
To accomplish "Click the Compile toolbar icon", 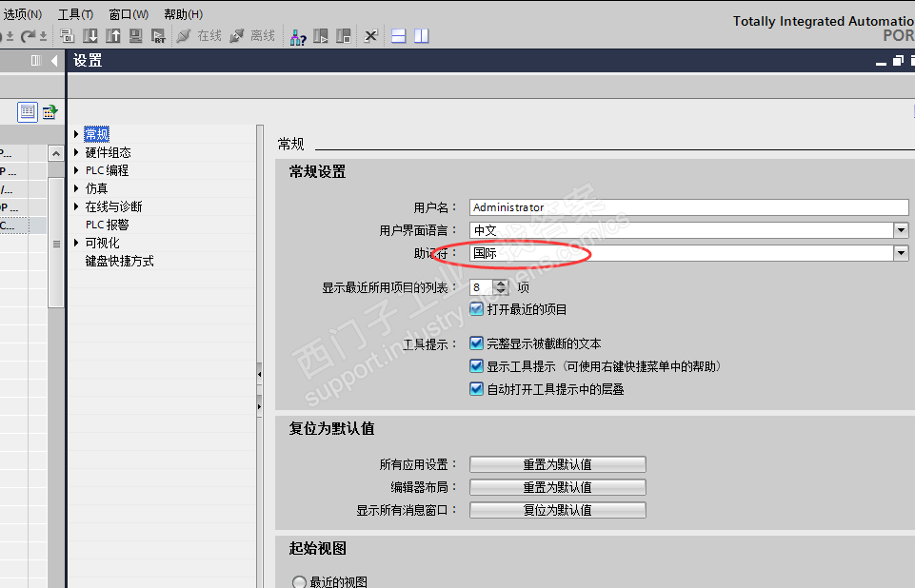I will click(x=67, y=36).
